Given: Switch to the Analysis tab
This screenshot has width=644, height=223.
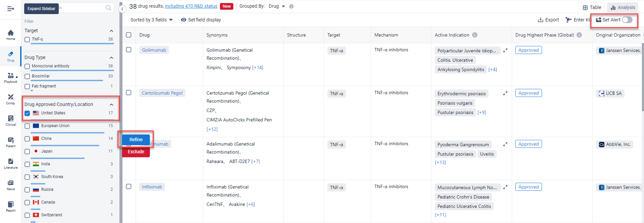Looking at the screenshot, I should (x=623, y=7).
